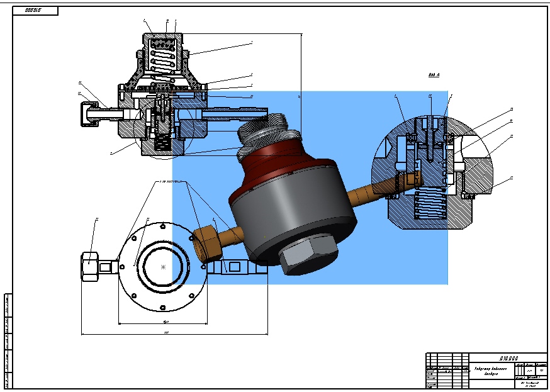Viewport: 550px width, 392px height.
Task: Select the circular detail view A on right
Action: coord(432,172)
